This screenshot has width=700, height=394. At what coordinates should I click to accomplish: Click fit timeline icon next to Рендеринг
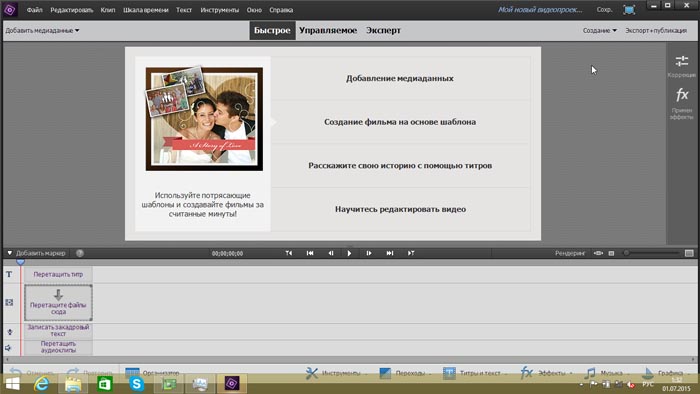point(598,253)
